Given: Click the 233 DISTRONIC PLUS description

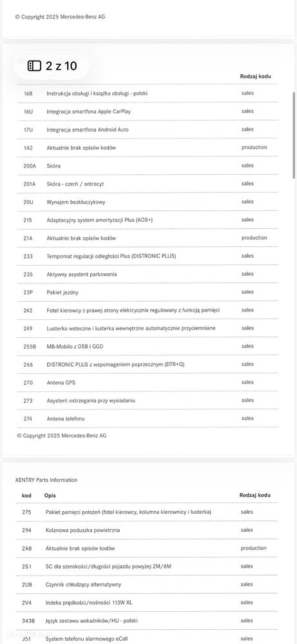Looking at the screenshot, I should point(111,256).
